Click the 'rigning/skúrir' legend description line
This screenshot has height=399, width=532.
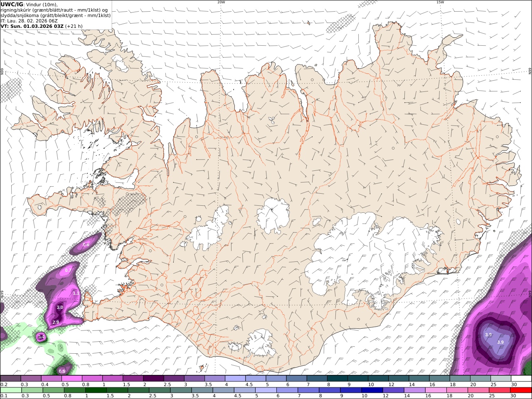[54, 10]
